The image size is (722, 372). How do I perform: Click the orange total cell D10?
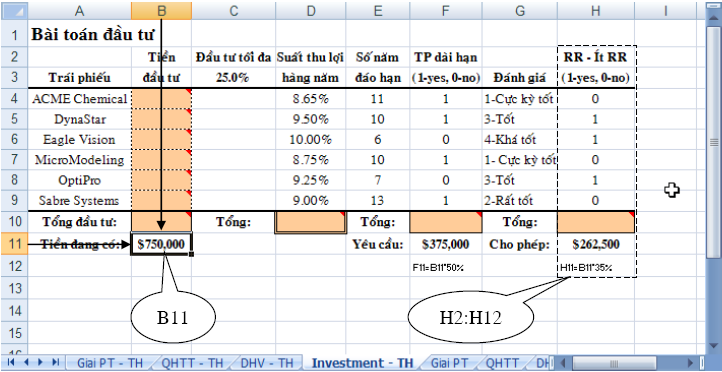(311, 223)
